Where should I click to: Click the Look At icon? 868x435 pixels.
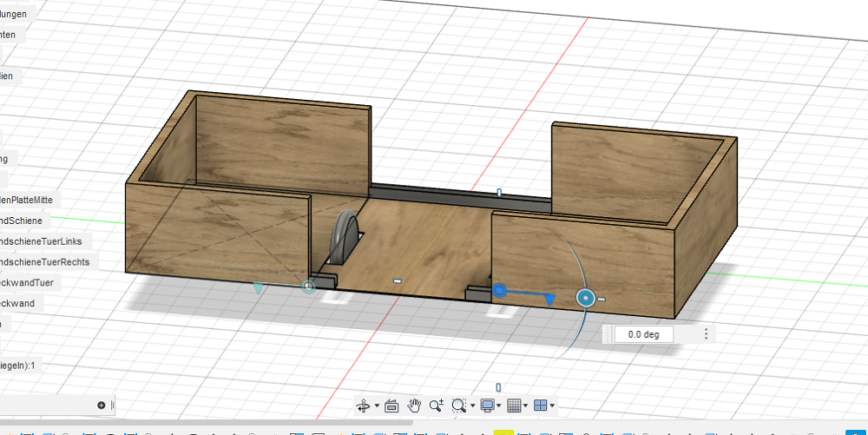click(x=391, y=405)
